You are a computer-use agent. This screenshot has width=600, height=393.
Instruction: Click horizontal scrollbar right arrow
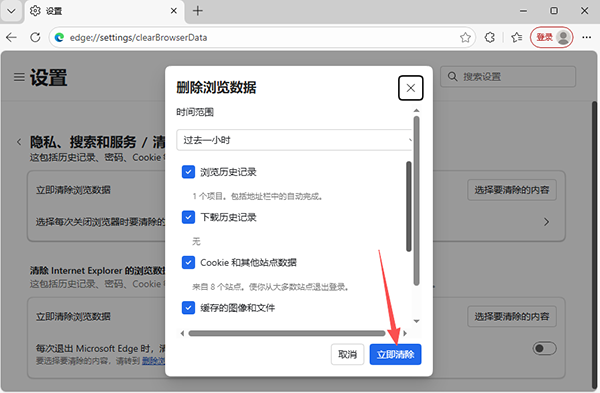(405, 333)
